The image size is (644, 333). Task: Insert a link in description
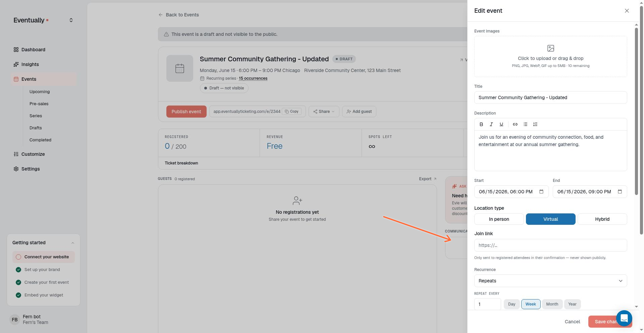point(515,124)
